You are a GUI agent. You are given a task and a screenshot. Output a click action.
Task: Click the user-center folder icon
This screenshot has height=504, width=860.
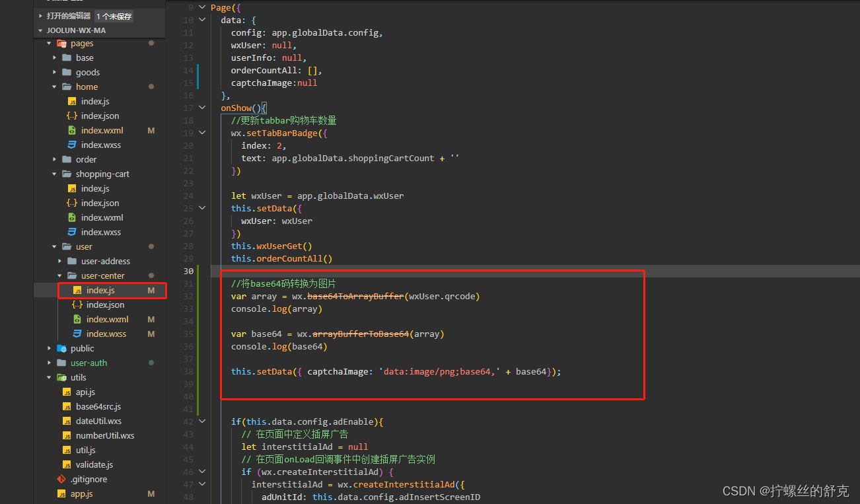coord(72,276)
